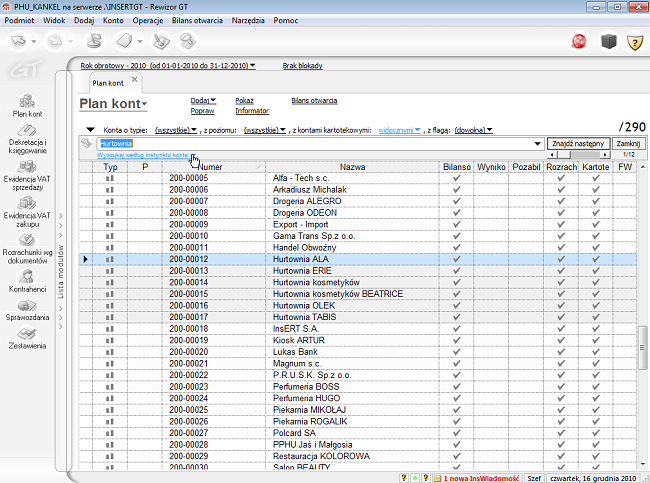This screenshot has width=650, height=483.
Task: Toggle Kartote checkbox for Lukas Bank
Action: coord(596,353)
